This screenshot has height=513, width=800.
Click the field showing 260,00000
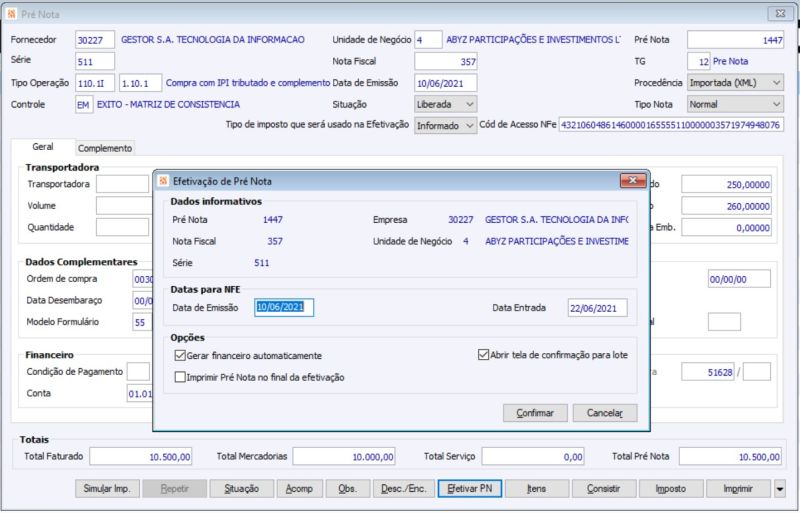pyautogui.click(x=726, y=206)
